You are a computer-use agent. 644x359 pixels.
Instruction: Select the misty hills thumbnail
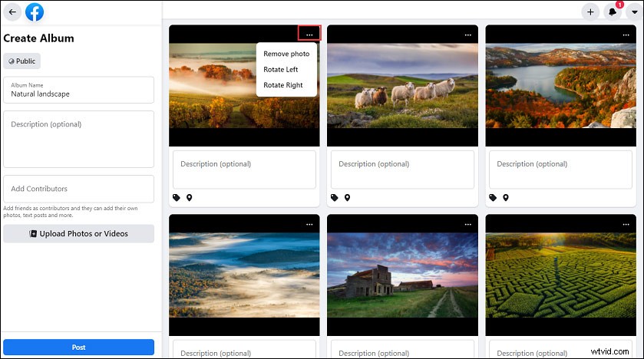pos(244,275)
